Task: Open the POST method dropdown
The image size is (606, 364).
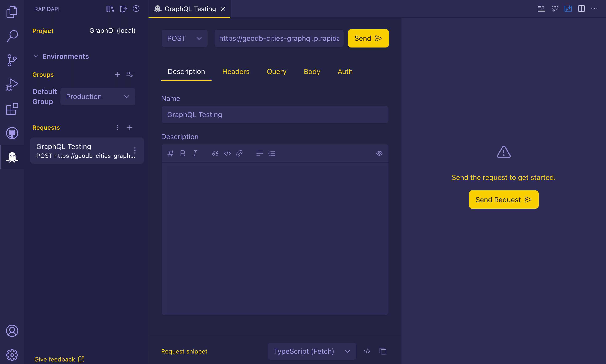Action: (184, 38)
